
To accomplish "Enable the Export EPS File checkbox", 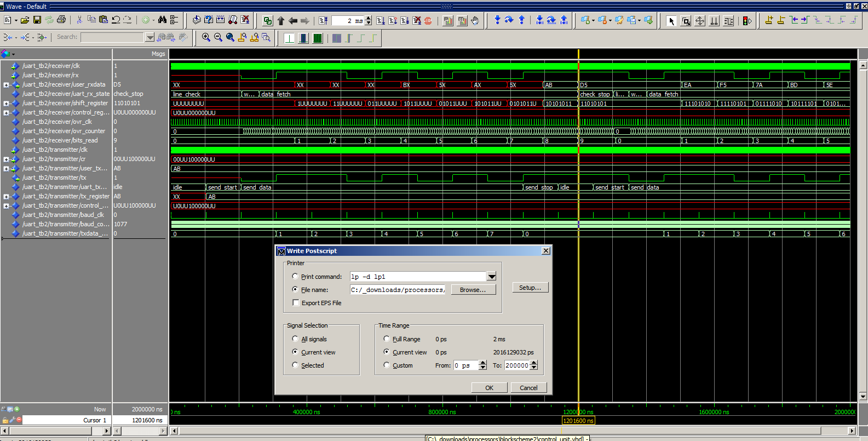I will (x=296, y=303).
